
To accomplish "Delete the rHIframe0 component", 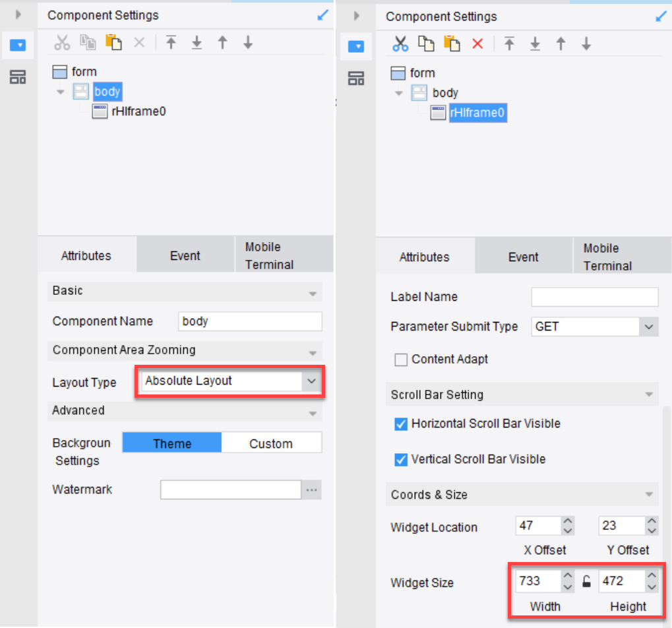I will 477,44.
